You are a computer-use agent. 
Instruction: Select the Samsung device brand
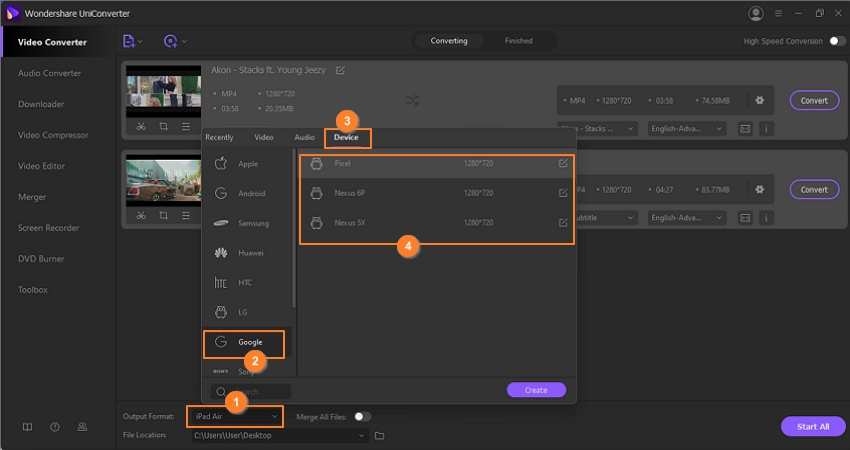(247, 223)
